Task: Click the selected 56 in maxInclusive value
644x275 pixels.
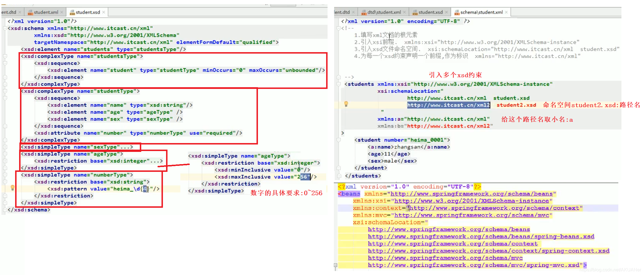Action: (x=304, y=177)
